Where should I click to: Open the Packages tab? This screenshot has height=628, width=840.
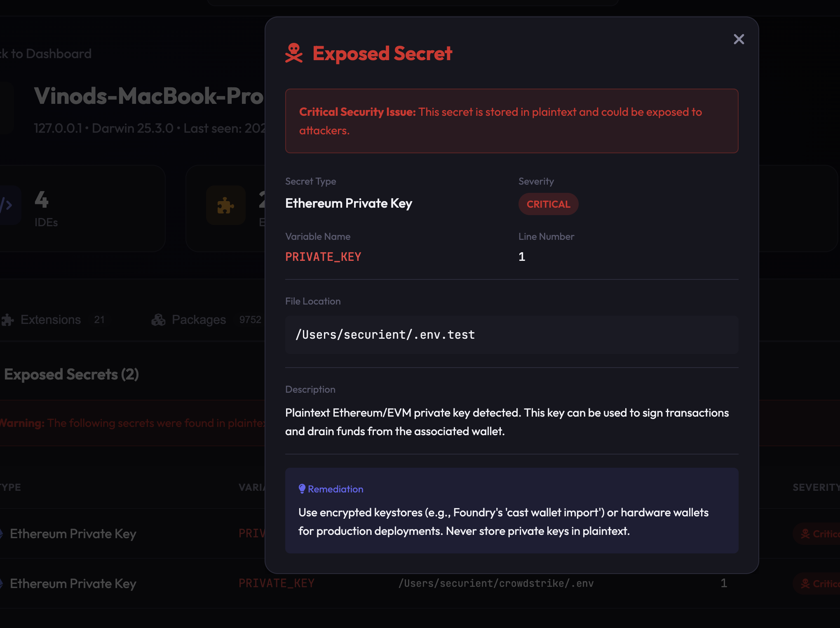point(199,320)
